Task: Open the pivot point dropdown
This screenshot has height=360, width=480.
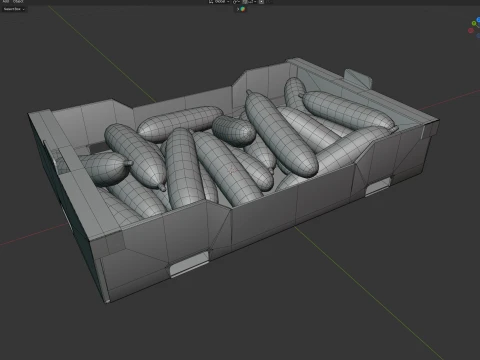Action: [x=236, y=1]
